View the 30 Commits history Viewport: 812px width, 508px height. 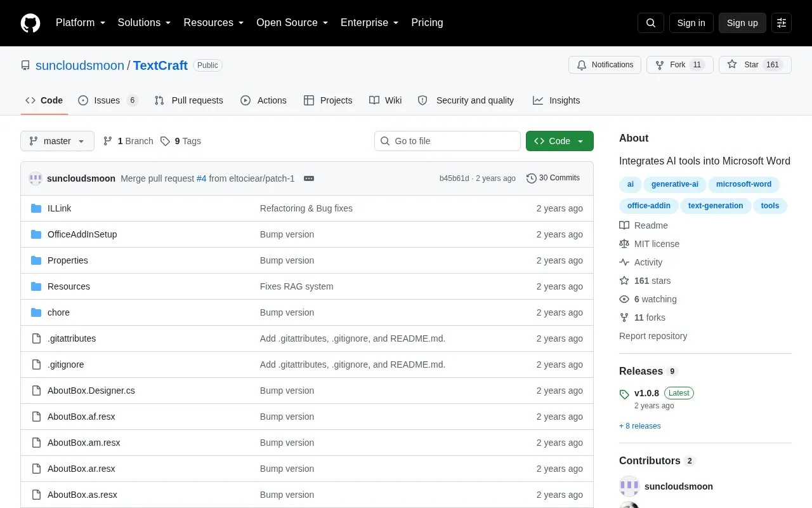tap(553, 178)
